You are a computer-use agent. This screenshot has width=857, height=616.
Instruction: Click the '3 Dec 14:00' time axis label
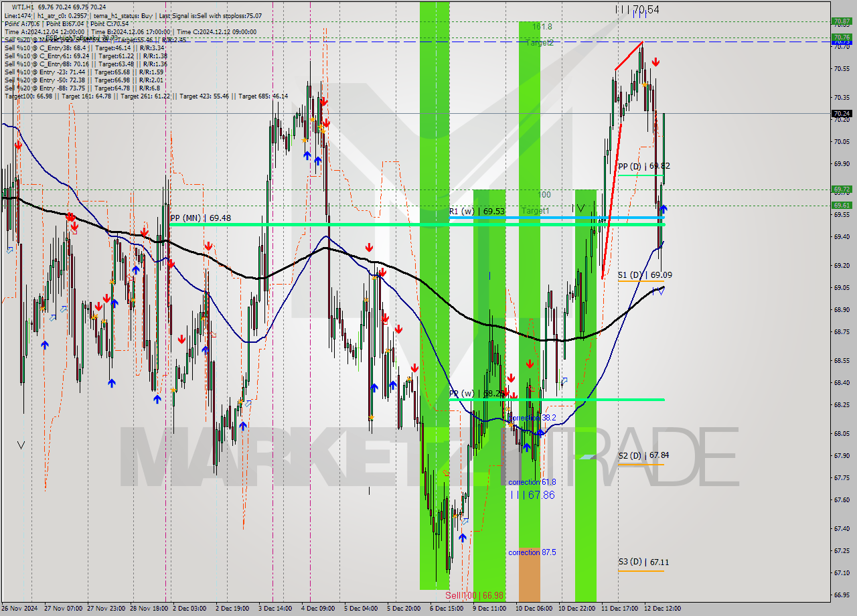point(275,609)
